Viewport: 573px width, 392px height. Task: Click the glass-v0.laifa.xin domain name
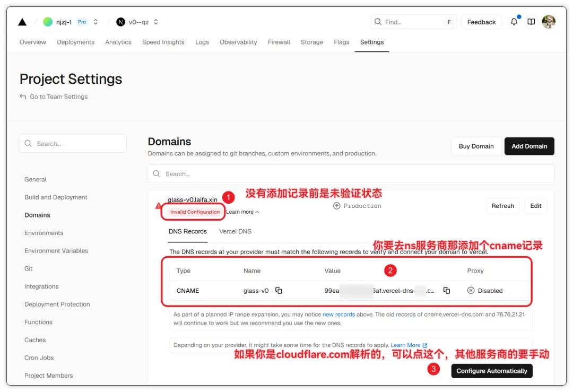pyautogui.click(x=192, y=199)
